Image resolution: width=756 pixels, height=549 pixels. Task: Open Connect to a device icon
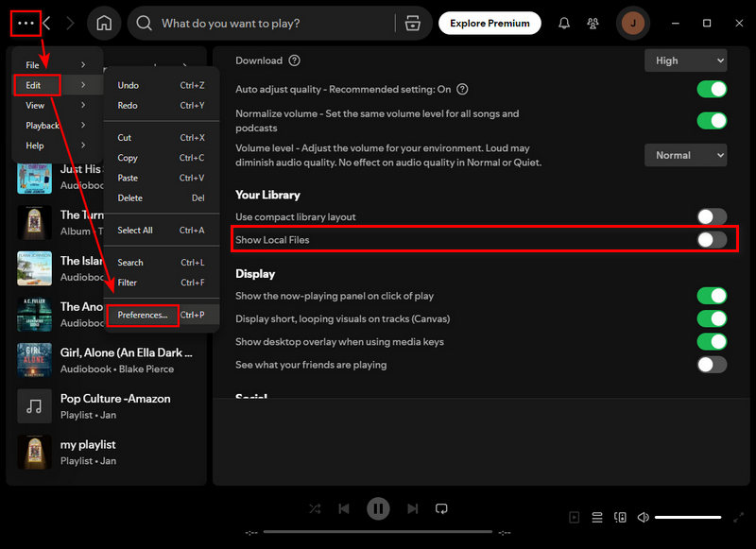tap(620, 517)
